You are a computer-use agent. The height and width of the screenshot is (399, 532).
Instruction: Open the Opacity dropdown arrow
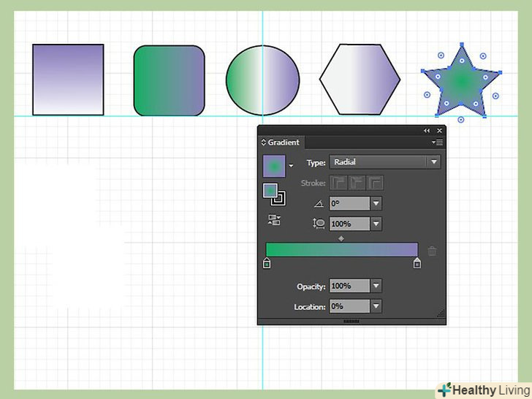click(x=376, y=286)
